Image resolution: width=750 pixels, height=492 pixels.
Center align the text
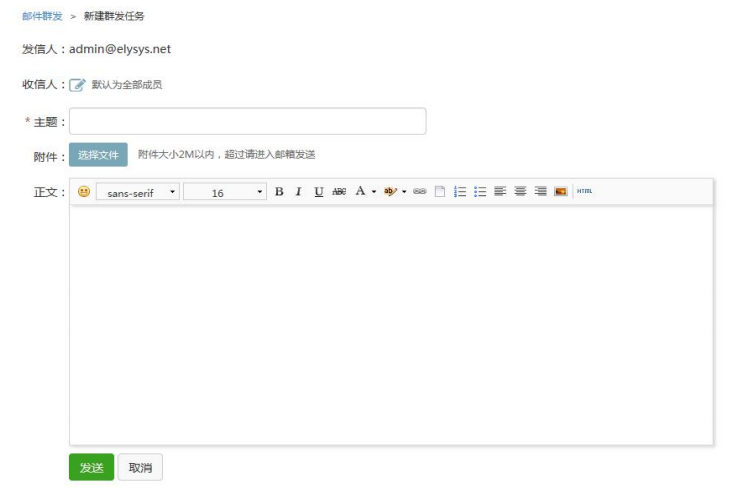pyautogui.click(x=520, y=191)
